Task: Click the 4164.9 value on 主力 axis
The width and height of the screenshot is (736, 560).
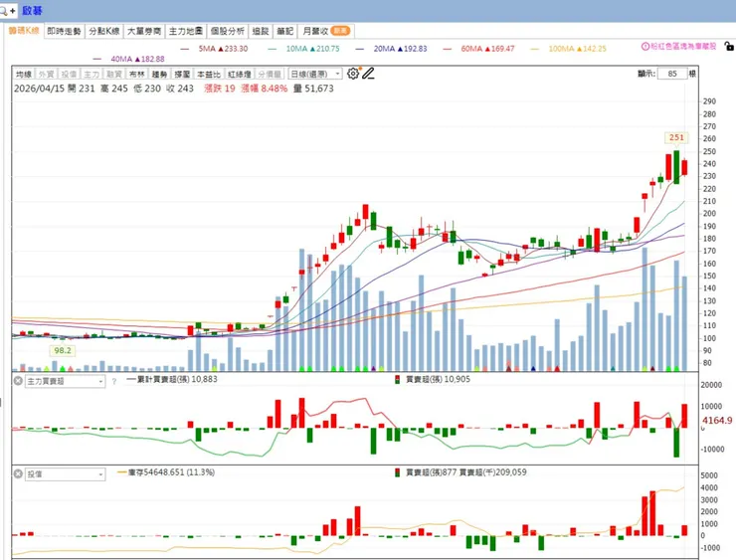Action: (717, 420)
